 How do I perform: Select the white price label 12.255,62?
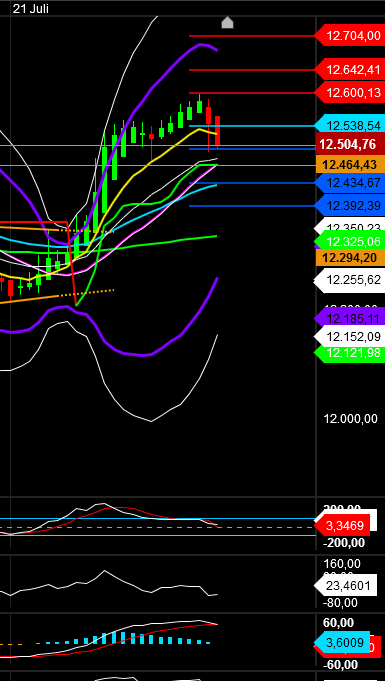[350, 280]
